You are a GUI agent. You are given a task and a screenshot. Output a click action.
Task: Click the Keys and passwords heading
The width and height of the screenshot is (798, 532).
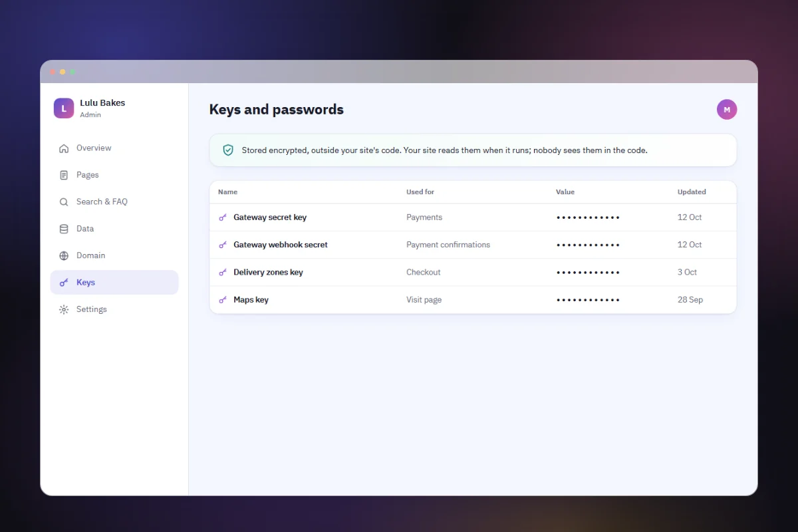277,110
